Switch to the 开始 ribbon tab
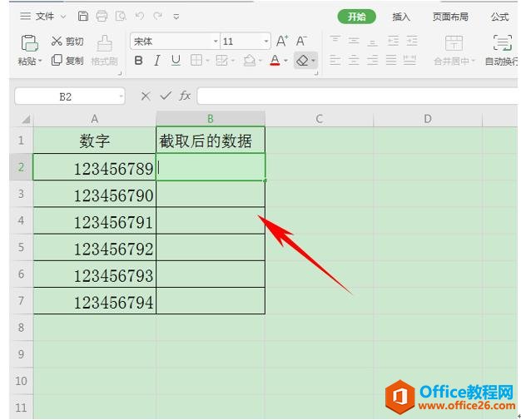Image resolution: width=521 pixels, height=420 pixels. pos(356,17)
